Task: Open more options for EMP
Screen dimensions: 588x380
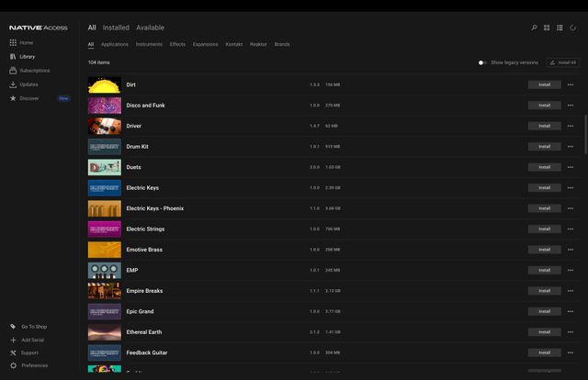Action: pos(571,270)
